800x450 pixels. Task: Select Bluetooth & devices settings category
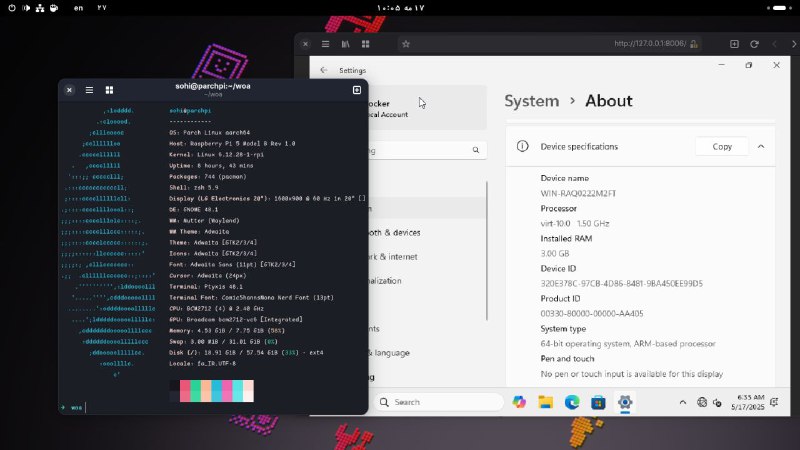(394, 232)
